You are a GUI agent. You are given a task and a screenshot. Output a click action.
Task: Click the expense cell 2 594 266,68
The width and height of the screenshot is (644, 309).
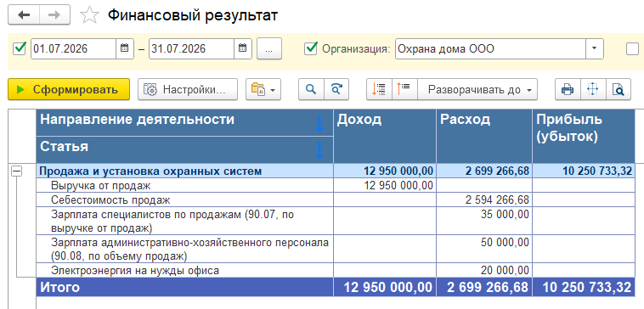tap(484, 200)
